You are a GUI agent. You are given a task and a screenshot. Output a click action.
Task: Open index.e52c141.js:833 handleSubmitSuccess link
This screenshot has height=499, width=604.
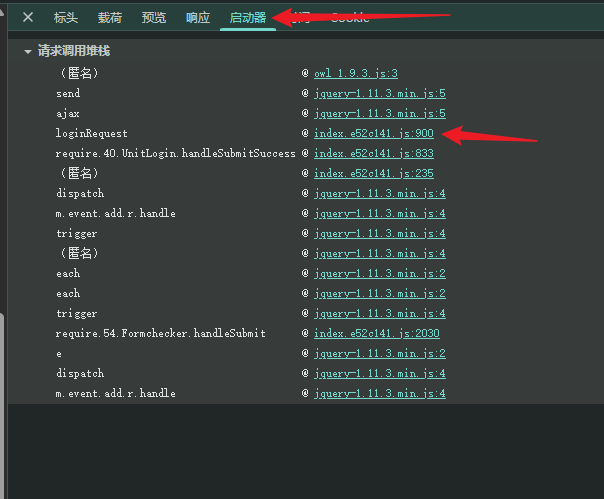pyautogui.click(x=374, y=153)
